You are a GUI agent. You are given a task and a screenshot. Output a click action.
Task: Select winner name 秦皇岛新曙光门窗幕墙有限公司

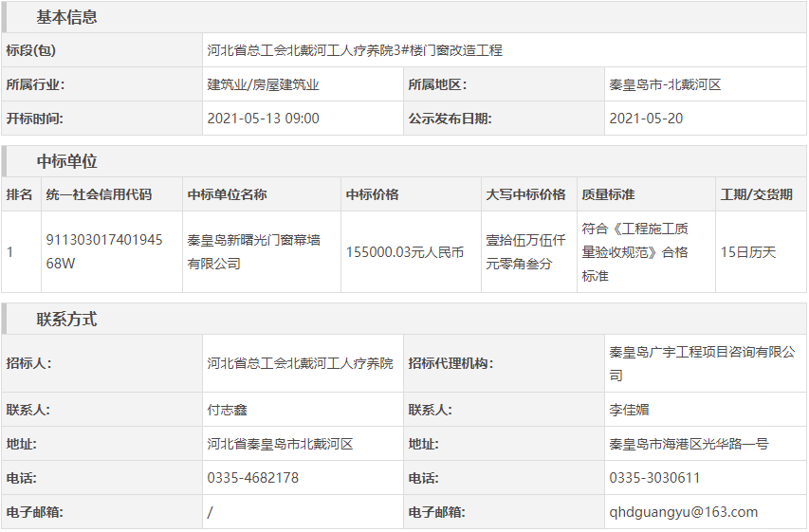tap(254, 252)
